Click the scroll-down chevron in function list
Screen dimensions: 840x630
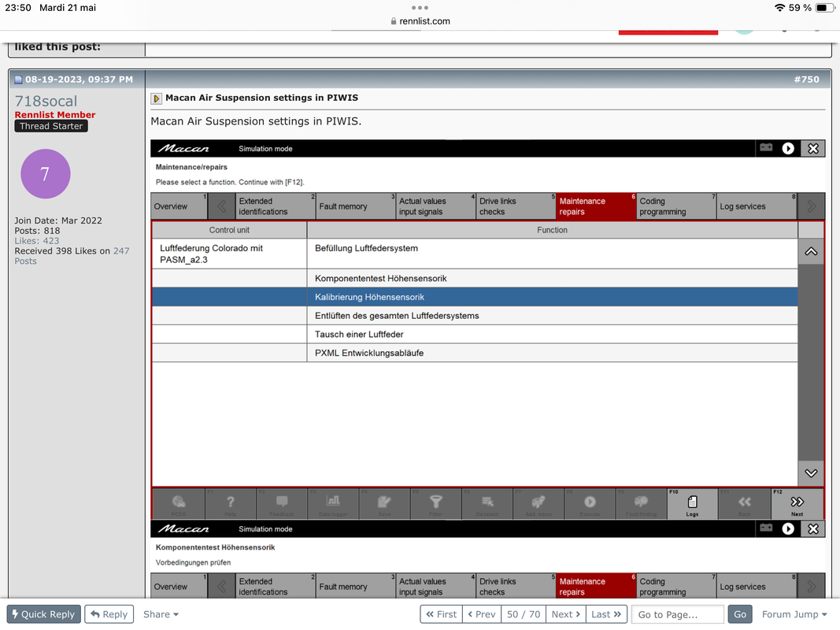[x=811, y=473]
